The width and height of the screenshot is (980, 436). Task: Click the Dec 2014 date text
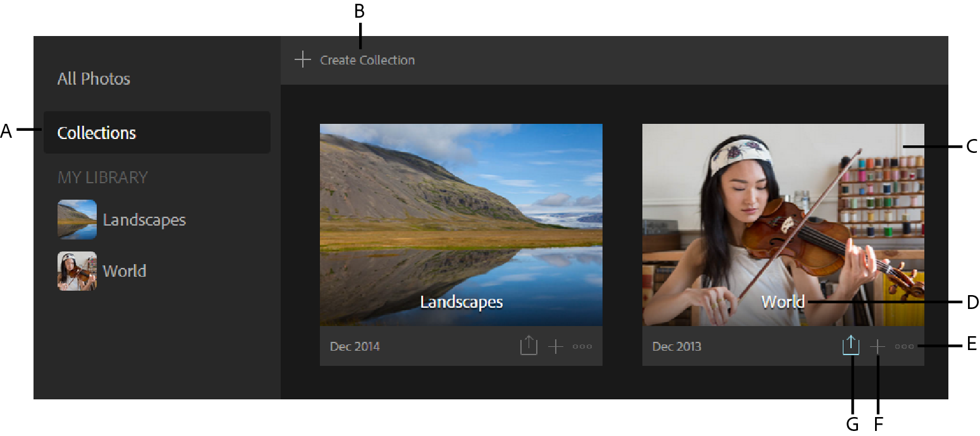click(355, 346)
